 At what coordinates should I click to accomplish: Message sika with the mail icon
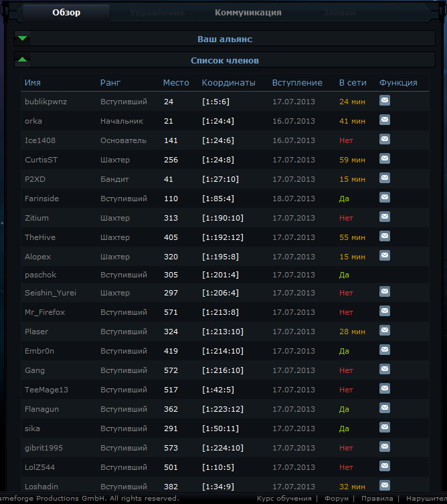[x=385, y=428]
